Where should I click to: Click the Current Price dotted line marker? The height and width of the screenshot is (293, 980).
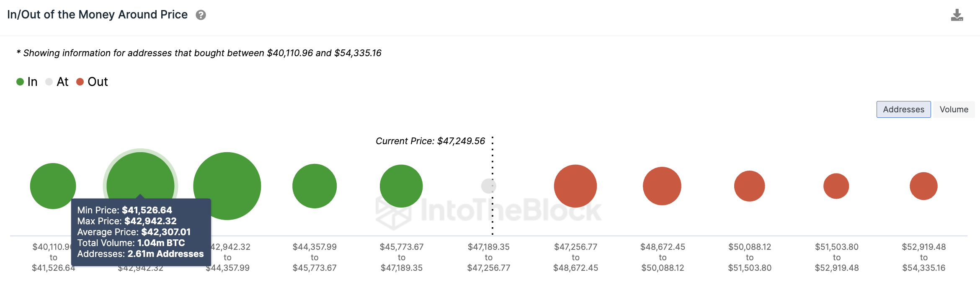(x=493, y=185)
